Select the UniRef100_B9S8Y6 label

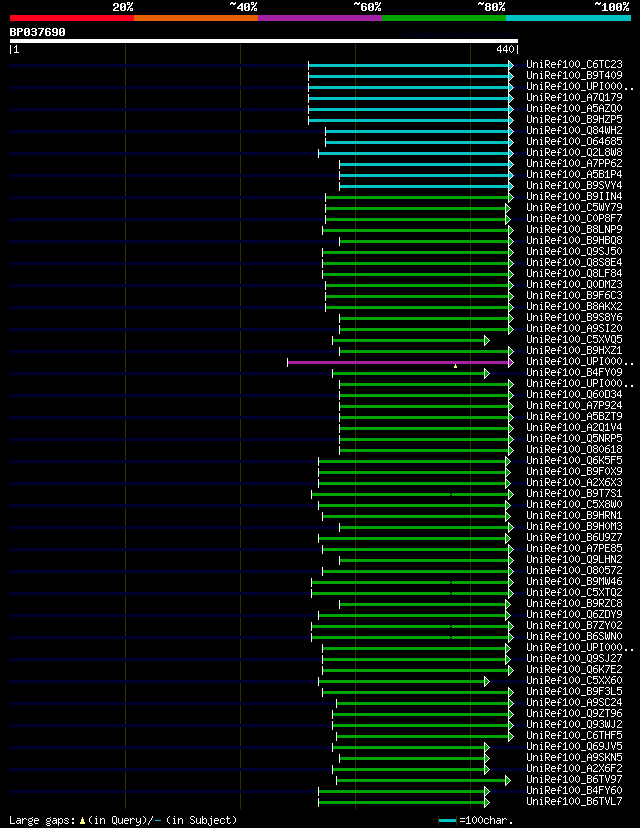pyautogui.click(x=575, y=317)
